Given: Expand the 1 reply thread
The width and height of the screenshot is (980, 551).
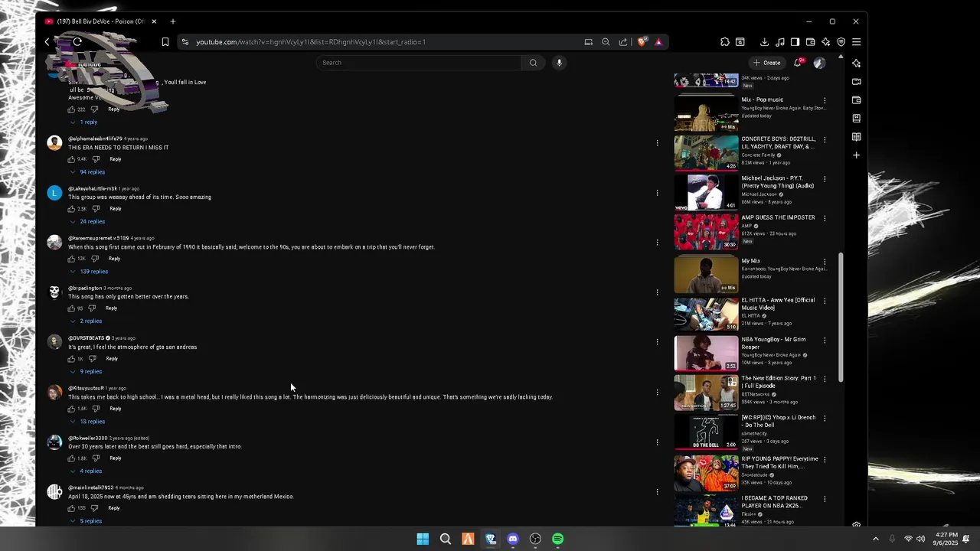Looking at the screenshot, I should coord(83,122).
